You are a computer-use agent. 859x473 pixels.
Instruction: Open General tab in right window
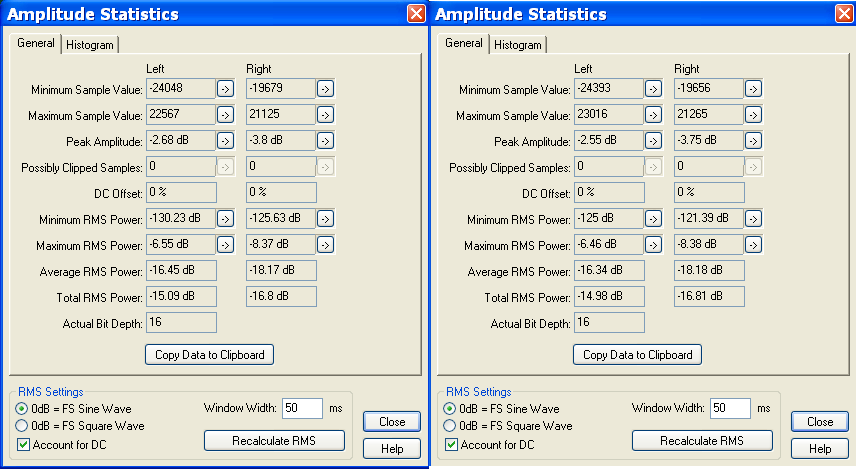(x=463, y=43)
